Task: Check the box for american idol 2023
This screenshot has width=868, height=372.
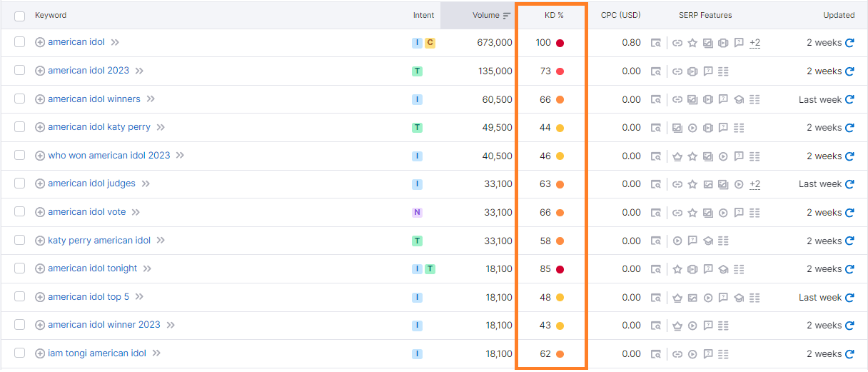Action: click(19, 71)
